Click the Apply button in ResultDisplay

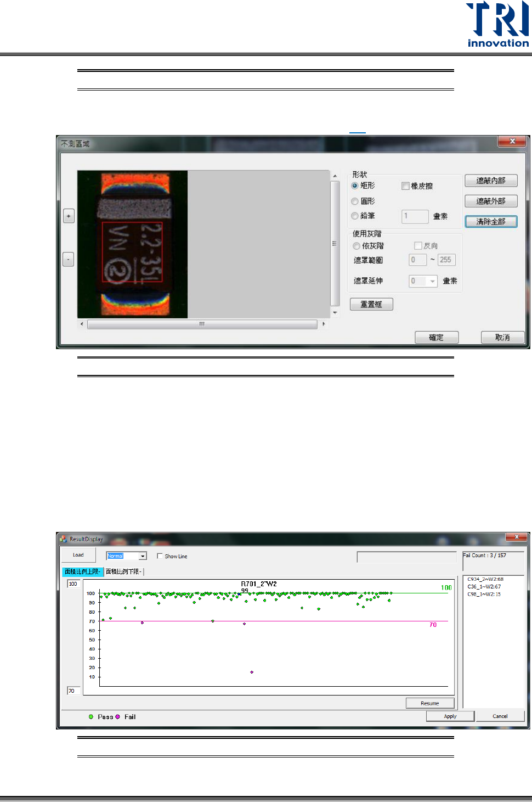click(x=450, y=716)
